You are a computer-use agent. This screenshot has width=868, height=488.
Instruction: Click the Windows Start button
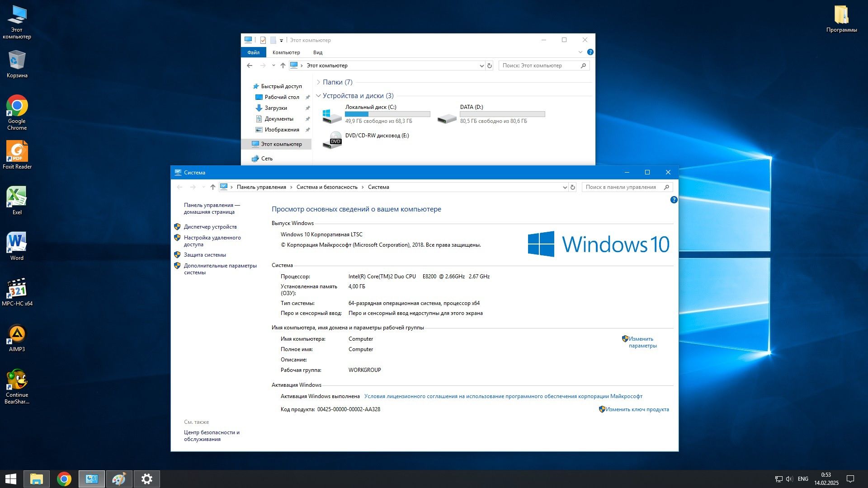(11, 479)
